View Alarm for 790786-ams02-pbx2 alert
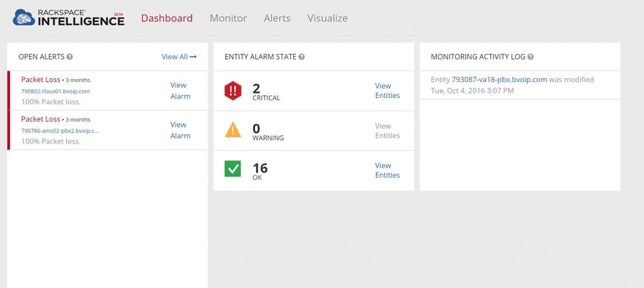The width and height of the screenshot is (644, 288). pos(180,130)
